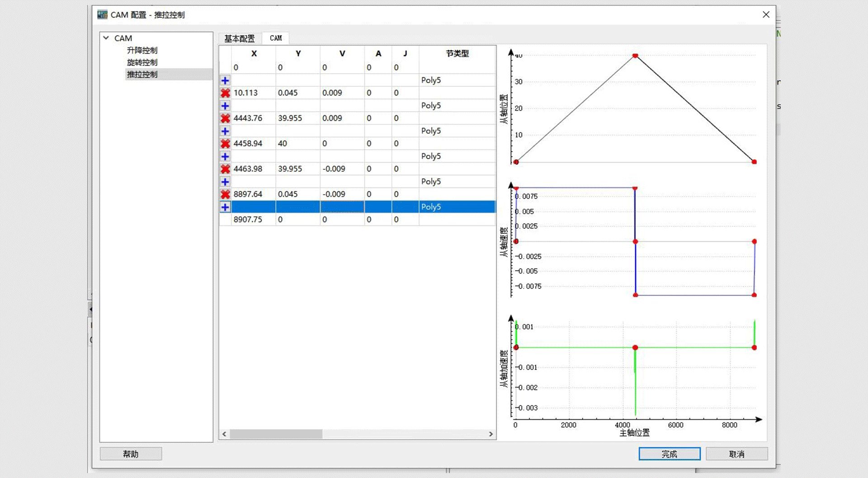
Task: Open the CAM tab
Action: (276, 38)
